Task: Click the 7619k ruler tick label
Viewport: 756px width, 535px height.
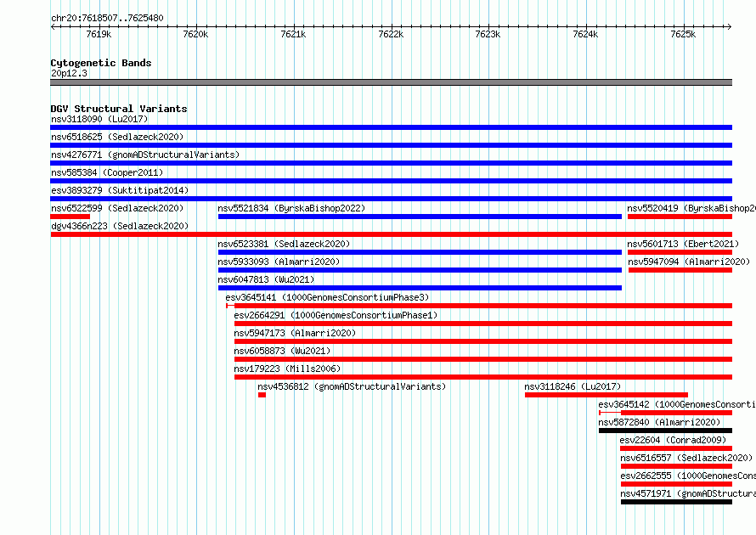Action: tap(99, 34)
